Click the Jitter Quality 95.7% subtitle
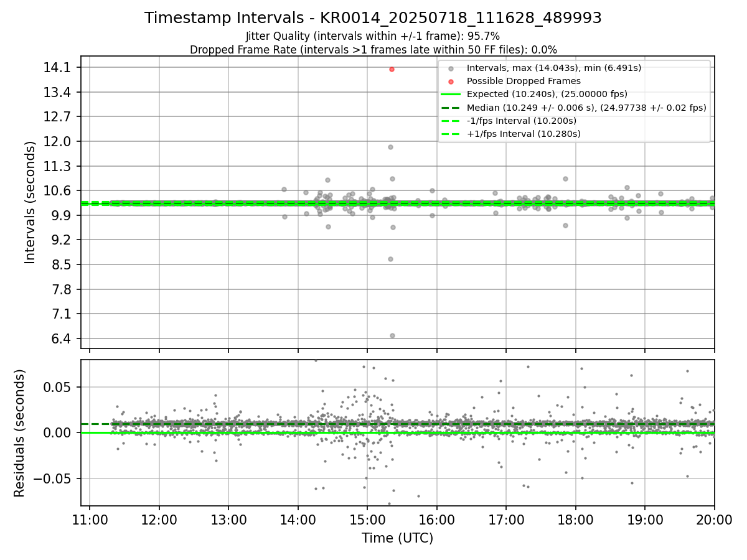This screenshot has width=747, height=560. [x=373, y=36]
